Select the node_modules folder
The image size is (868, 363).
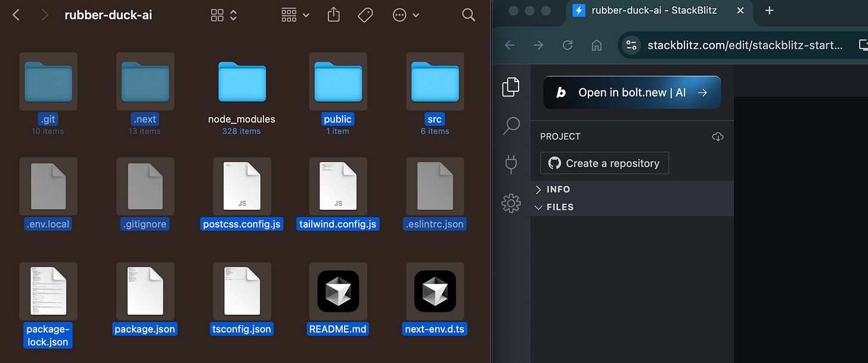click(241, 82)
